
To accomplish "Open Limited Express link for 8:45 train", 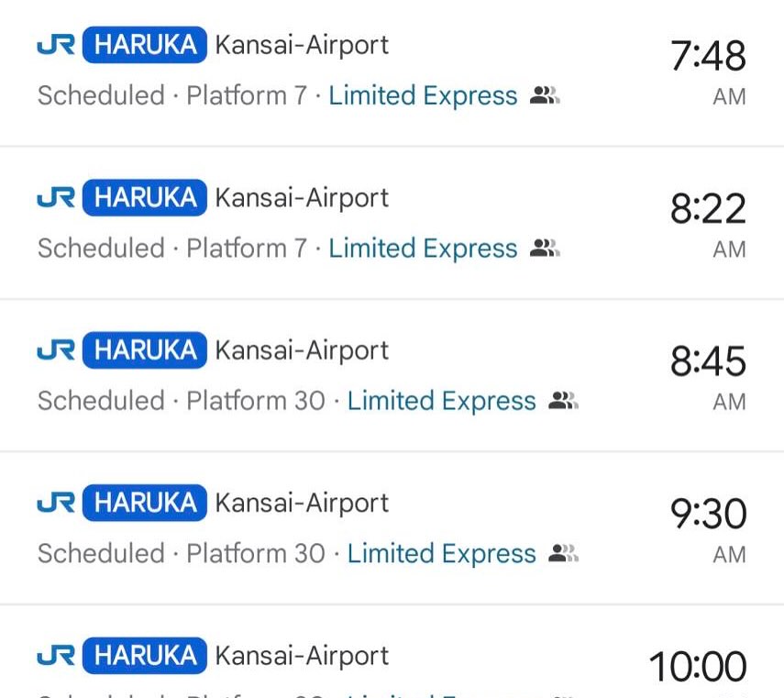I will click(441, 401).
